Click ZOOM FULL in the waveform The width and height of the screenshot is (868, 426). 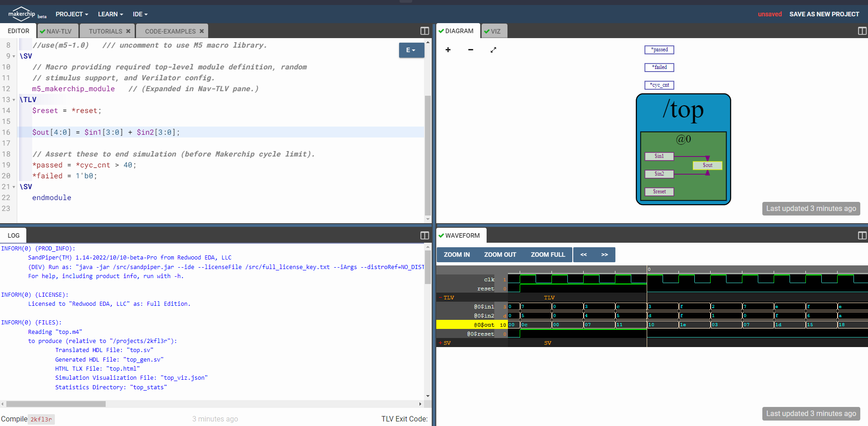[x=548, y=255]
